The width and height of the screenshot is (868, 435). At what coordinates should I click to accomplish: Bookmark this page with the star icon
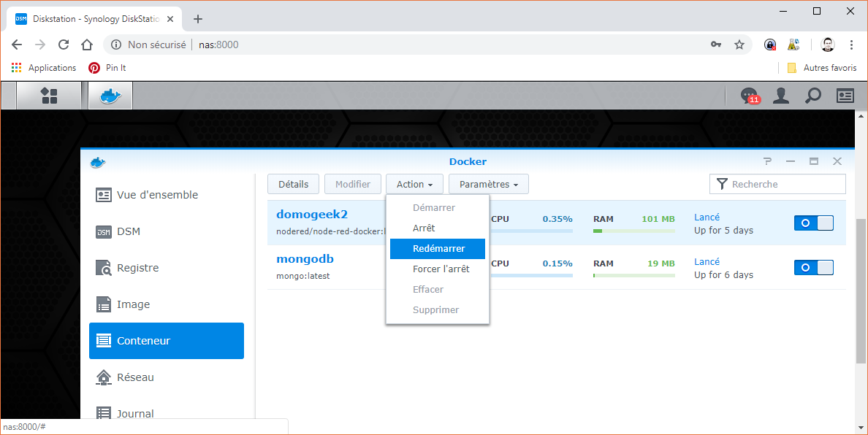click(x=739, y=45)
